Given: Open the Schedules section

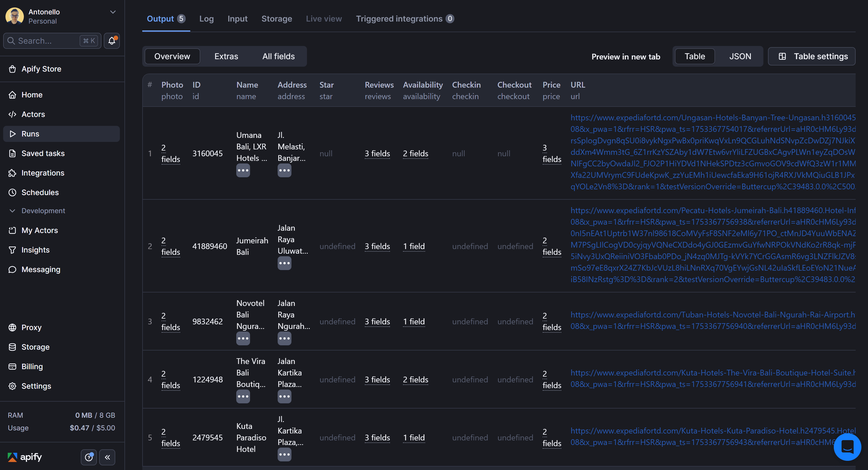Looking at the screenshot, I should (40, 192).
